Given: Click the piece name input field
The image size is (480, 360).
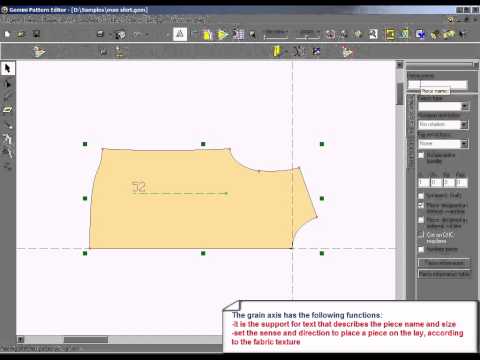Looking at the screenshot, I should [x=438, y=84].
